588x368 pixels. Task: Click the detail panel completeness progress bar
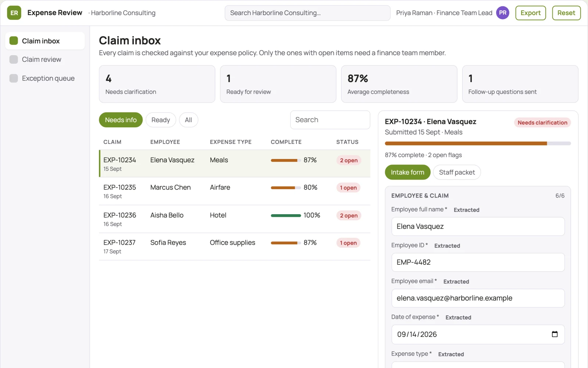[478, 144]
